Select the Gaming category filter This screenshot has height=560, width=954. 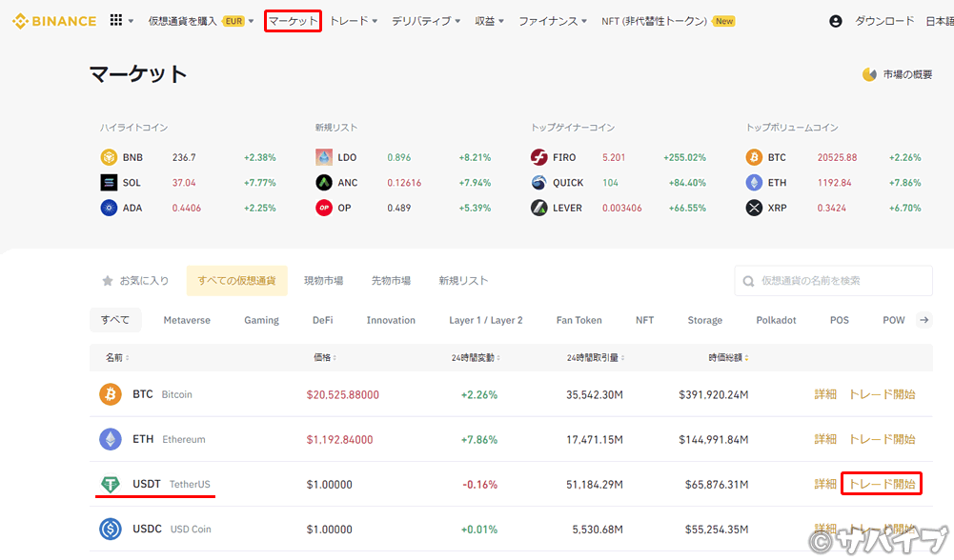(x=262, y=320)
